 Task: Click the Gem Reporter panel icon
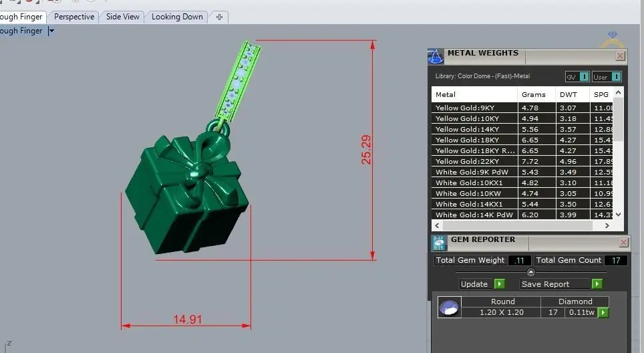tap(439, 243)
